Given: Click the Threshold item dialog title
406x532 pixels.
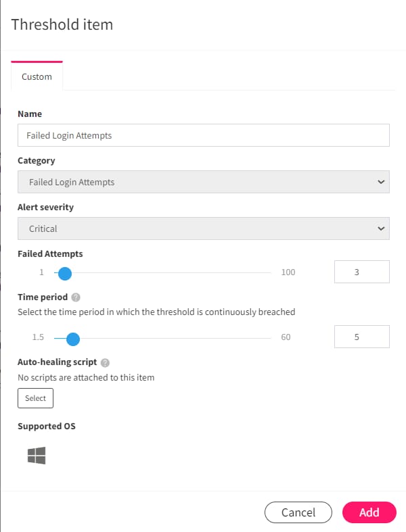Looking at the screenshot, I should coord(62,25).
